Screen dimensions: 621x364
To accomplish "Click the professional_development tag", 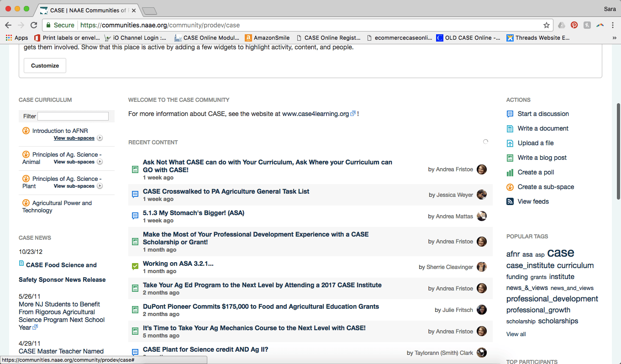I will (552, 299).
